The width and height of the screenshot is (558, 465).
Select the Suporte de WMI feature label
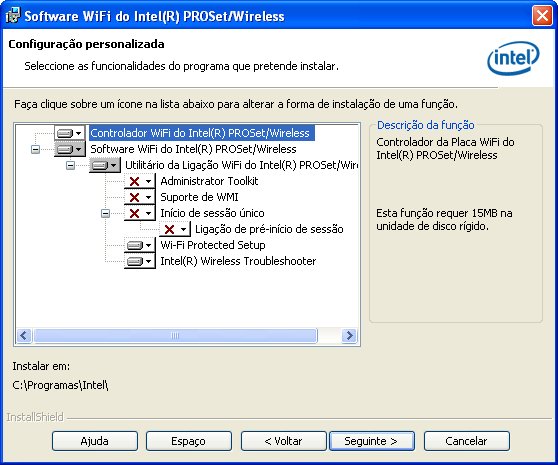(x=199, y=197)
